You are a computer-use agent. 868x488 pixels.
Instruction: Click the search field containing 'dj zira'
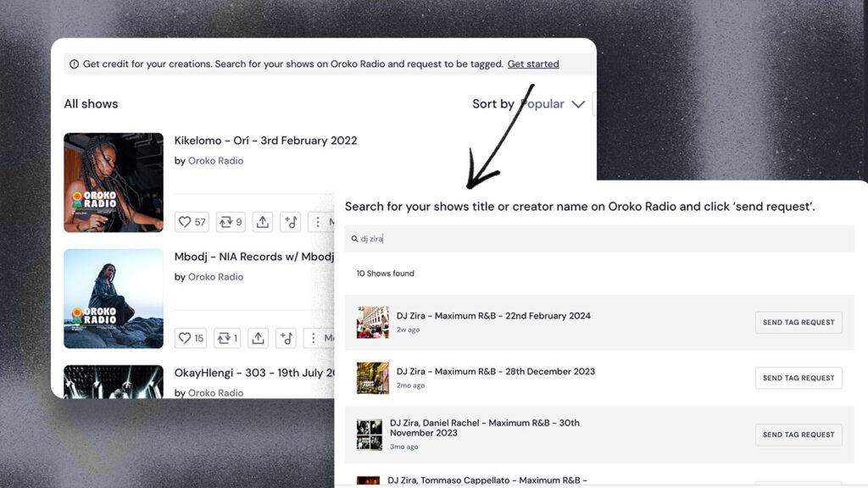point(599,239)
